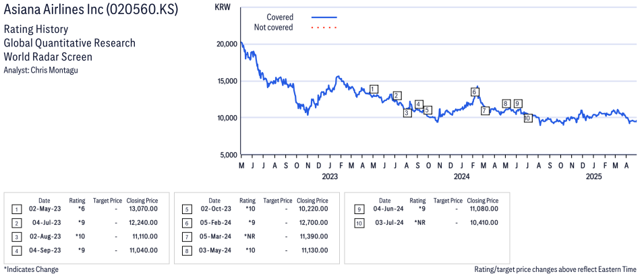644x274 pixels.
Task: Click the *NR rating for 05-Mar-24
Action: pos(250,237)
